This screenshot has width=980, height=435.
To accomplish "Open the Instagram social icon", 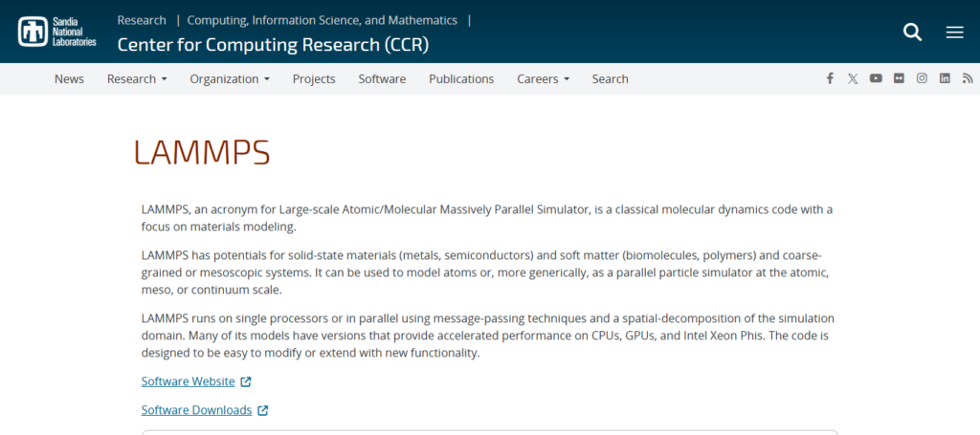I will pos(922,78).
